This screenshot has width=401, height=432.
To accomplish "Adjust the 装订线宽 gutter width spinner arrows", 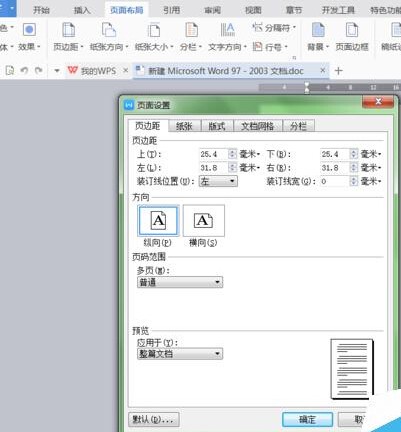I will [354, 181].
